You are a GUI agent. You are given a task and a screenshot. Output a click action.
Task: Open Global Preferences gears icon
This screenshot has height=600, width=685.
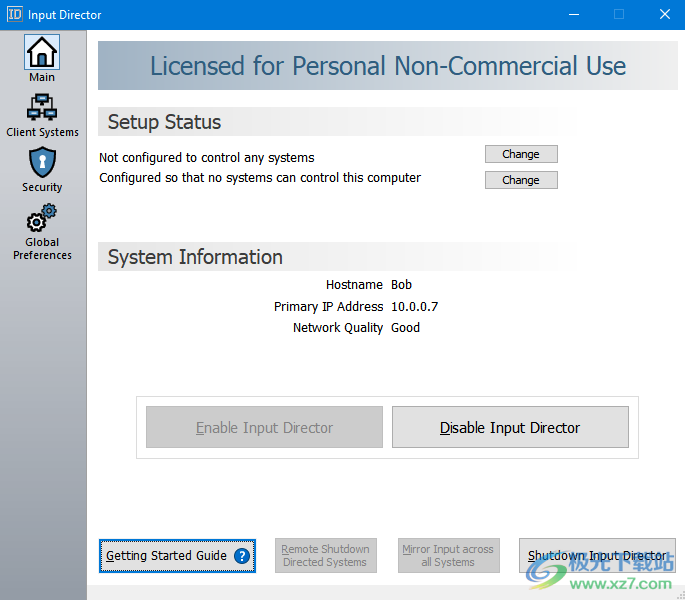[42, 218]
